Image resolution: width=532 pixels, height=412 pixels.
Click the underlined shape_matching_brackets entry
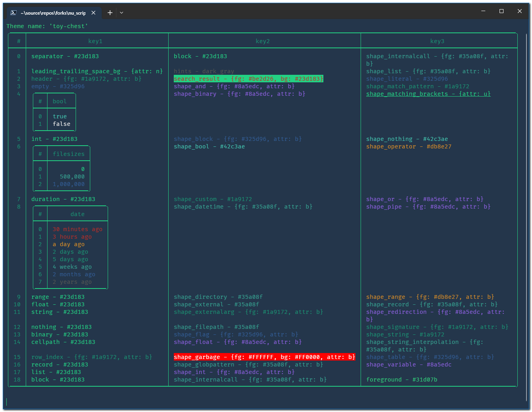pos(428,94)
